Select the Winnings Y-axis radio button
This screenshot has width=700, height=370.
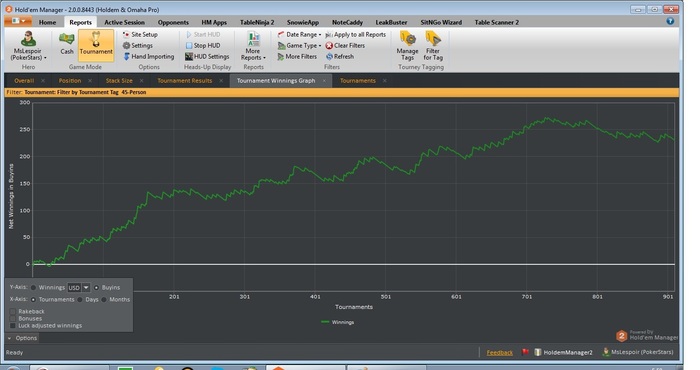[33, 287]
